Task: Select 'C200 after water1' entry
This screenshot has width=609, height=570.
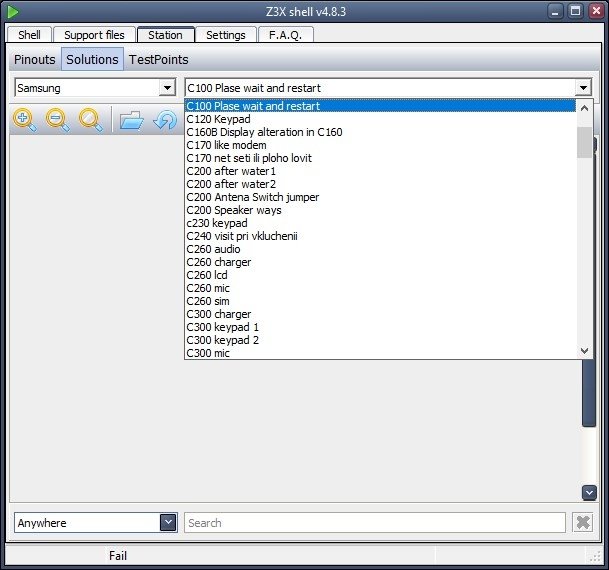Action: point(380,171)
